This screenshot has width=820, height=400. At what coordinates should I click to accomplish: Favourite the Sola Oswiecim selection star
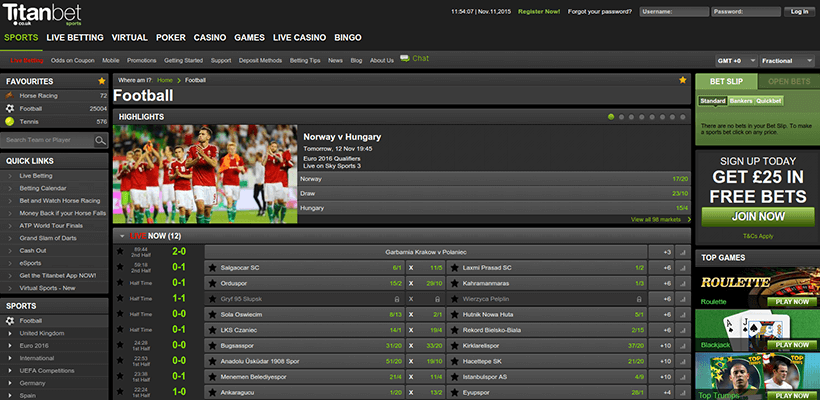point(212,315)
